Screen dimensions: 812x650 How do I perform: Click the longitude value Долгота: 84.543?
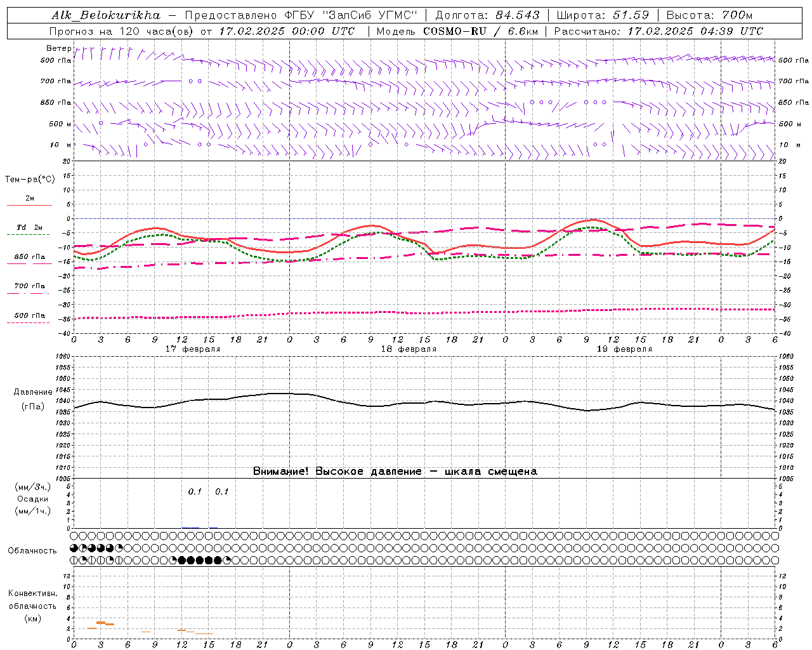(488, 15)
